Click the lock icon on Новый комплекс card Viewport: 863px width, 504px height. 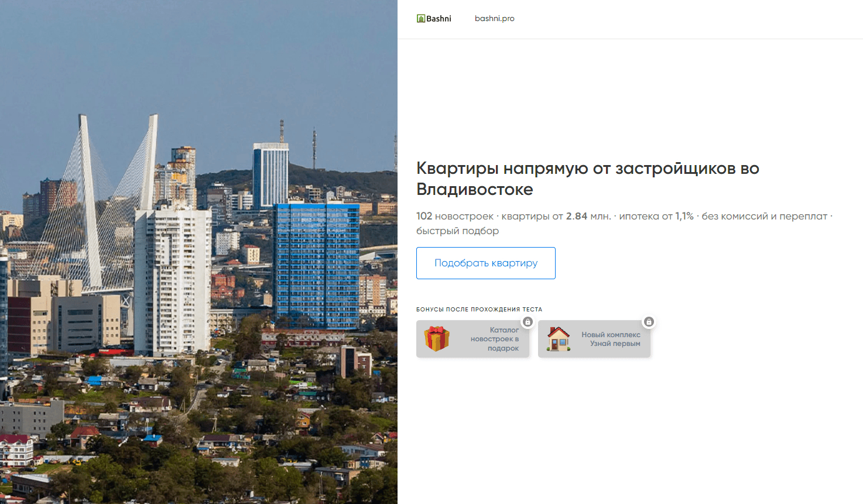[x=649, y=322]
